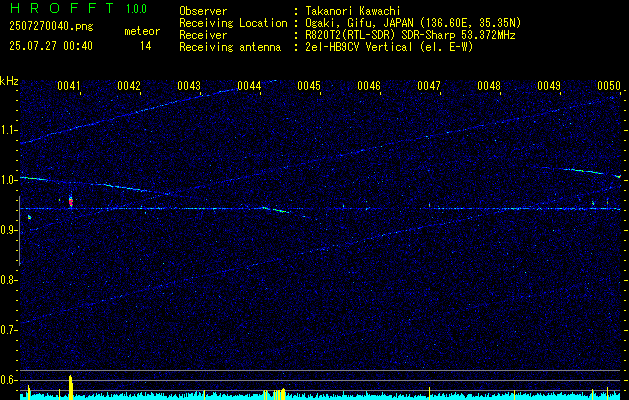Click time axis marker 0042
This screenshot has height=400, width=629.
coord(129,85)
